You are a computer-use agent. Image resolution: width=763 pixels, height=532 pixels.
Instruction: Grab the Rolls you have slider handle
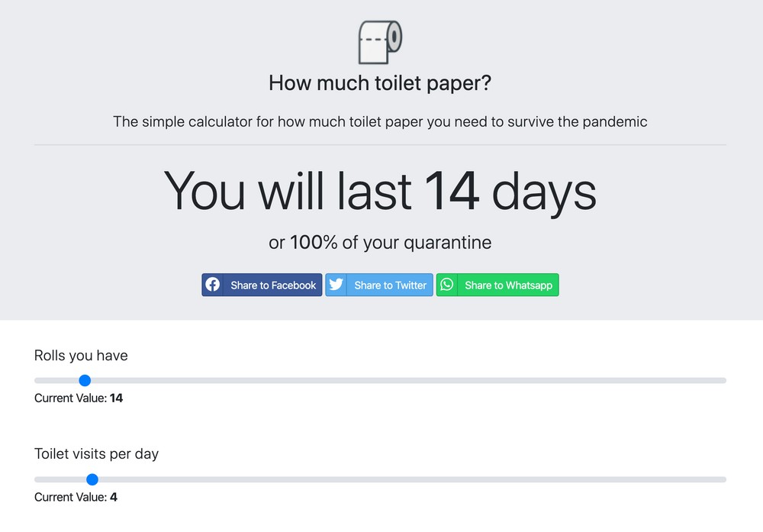click(x=85, y=380)
